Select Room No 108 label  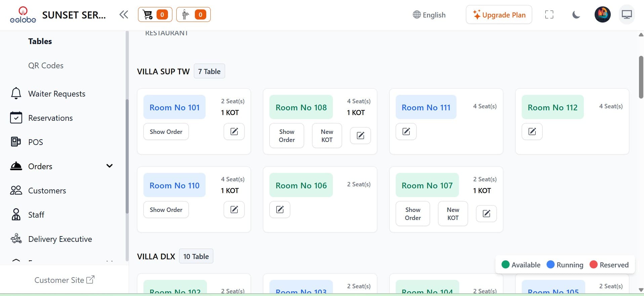[x=301, y=107]
